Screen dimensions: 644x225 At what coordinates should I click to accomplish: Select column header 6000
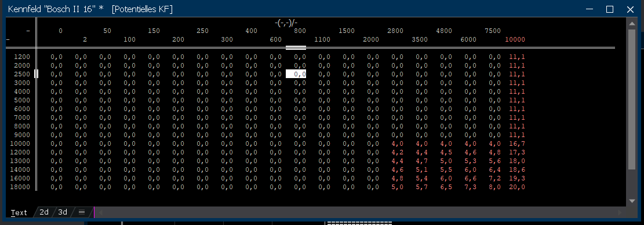[468, 39]
